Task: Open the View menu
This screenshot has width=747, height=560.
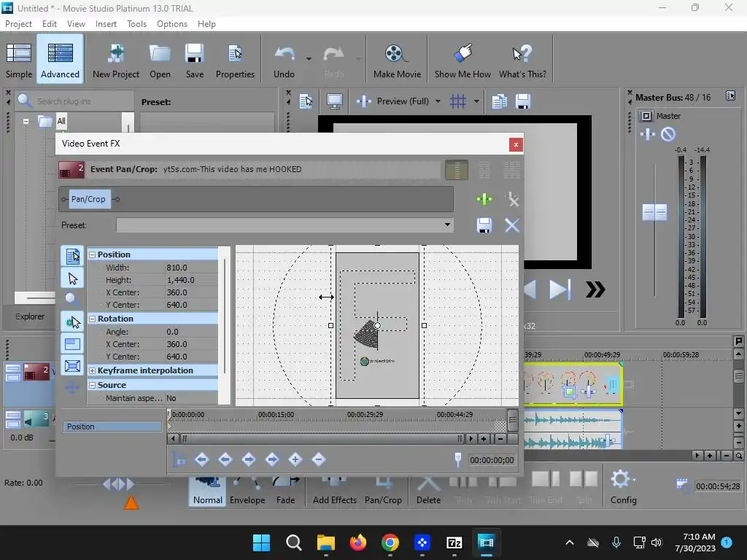Action: click(76, 24)
